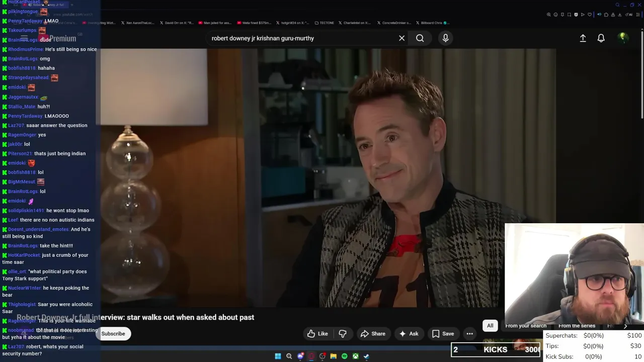644x362 pixels.
Task: Open the YouTube account avatar menu
Action: (623, 38)
